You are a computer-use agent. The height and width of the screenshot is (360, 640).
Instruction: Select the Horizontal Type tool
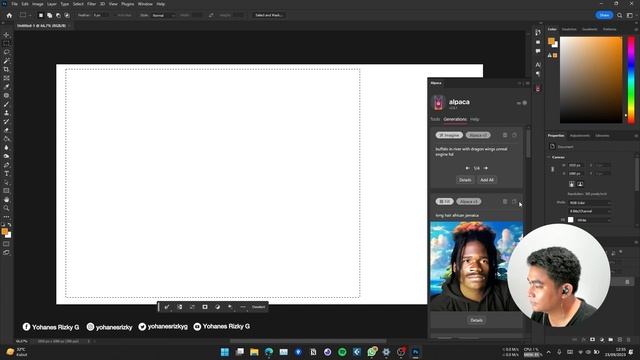pos(6,174)
